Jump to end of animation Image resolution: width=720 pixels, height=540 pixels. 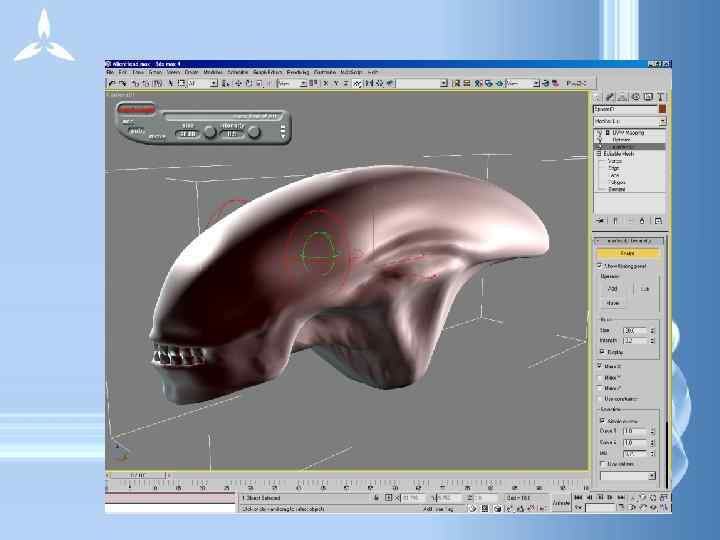621,497
